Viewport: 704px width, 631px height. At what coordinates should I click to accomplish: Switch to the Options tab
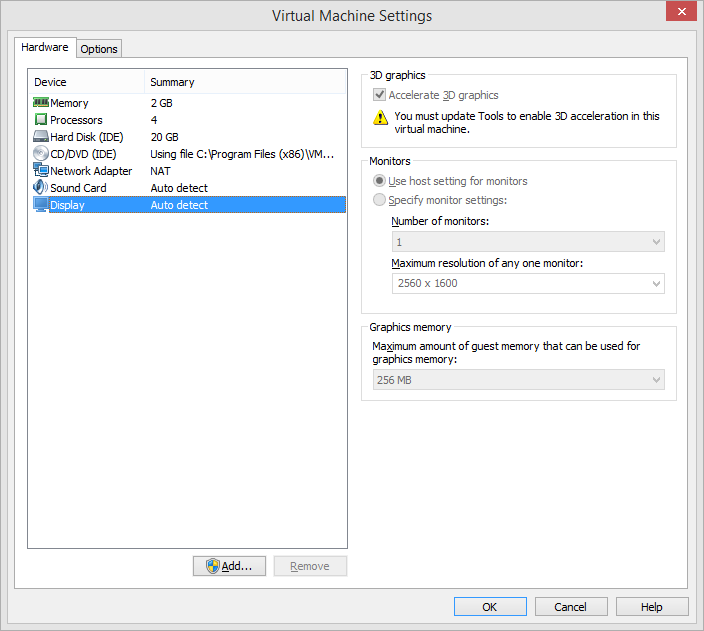point(99,49)
